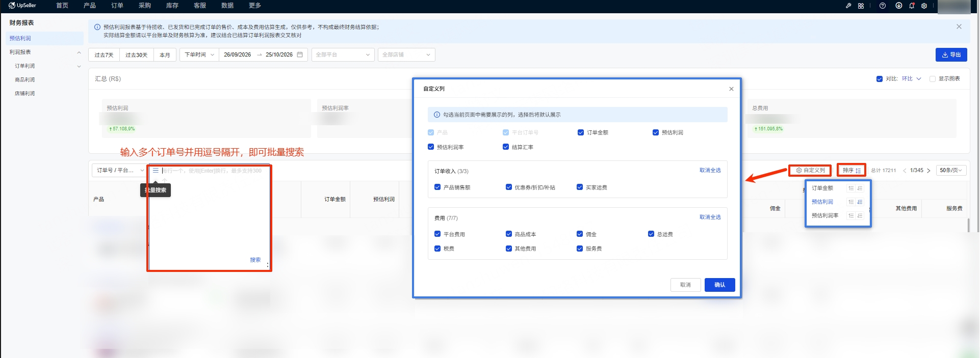Image resolution: width=980 pixels, height=358 pixels.
Task: Open the 库存 top menu
Action: [x=172, y=6]
